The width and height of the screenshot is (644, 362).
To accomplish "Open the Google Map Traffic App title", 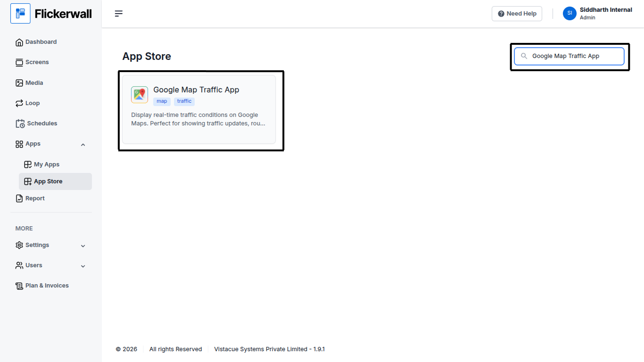I will 196,90.
